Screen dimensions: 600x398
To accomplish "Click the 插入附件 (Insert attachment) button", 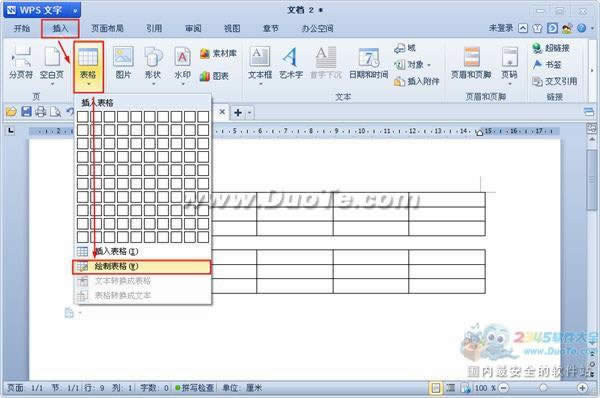I will 417,81.
